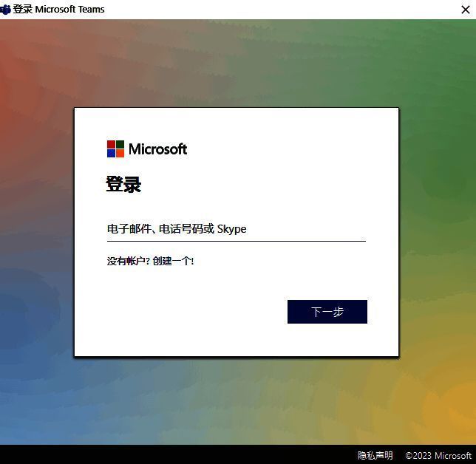Click the ©2023 Microsoft footer text
The image size is (476, 464).
pyautogui.click(x=438, y=455)
